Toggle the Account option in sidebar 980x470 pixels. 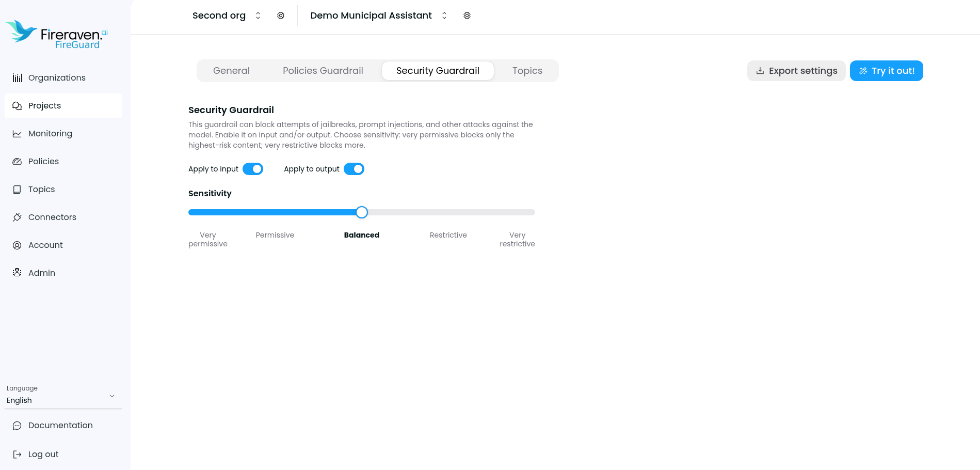[x=17, y=245]
